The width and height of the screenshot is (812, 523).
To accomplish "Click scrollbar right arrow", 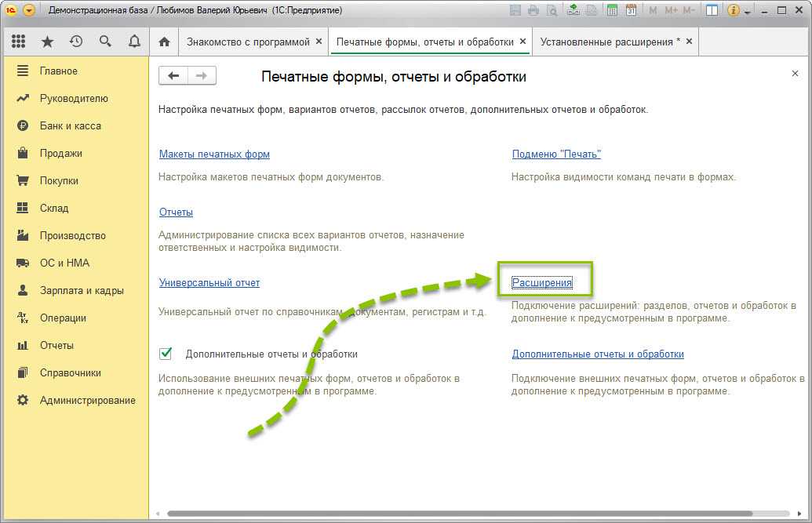I will coord(799,514).
